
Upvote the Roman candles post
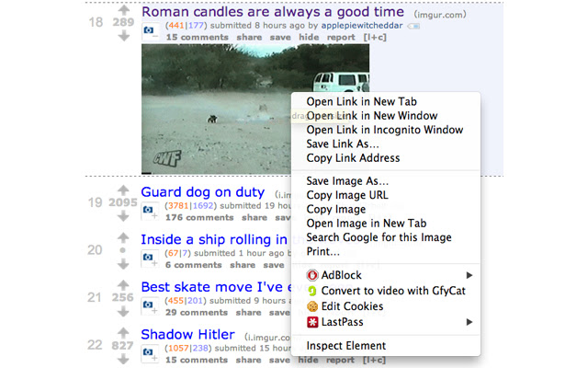[x=124, y=10]
